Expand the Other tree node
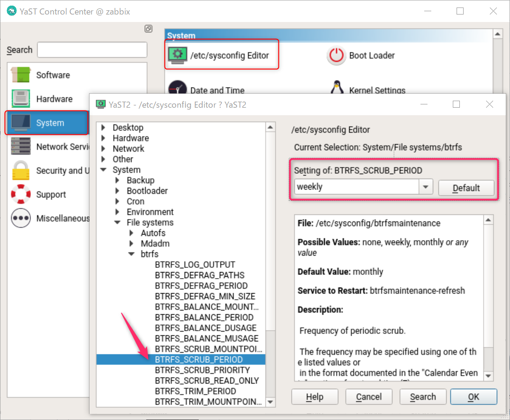Screen dimensions: 510x420 tap(104, 159)
